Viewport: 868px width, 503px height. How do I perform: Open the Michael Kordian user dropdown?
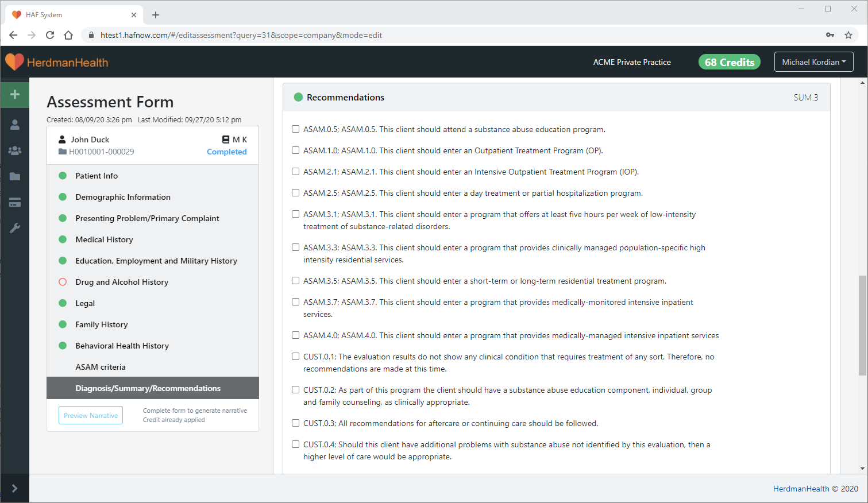[813, 62]
